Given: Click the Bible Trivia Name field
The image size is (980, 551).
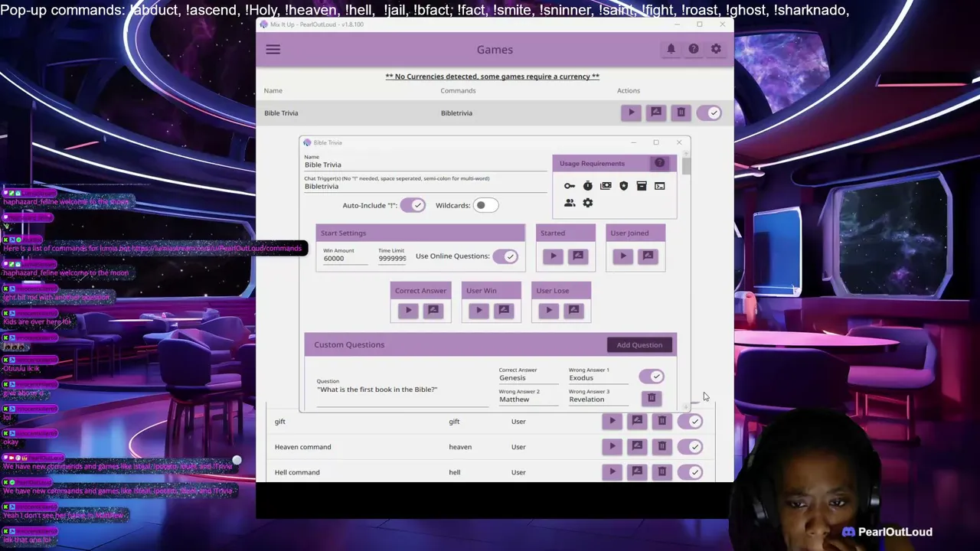Looking at the screenshot, I should [x=425, y=165].
